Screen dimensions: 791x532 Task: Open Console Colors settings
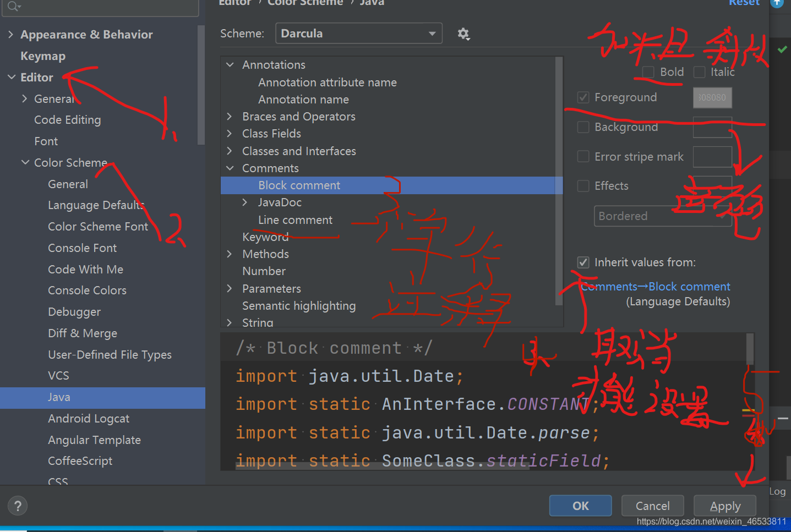pyautogui.click(x=87, y=290)
